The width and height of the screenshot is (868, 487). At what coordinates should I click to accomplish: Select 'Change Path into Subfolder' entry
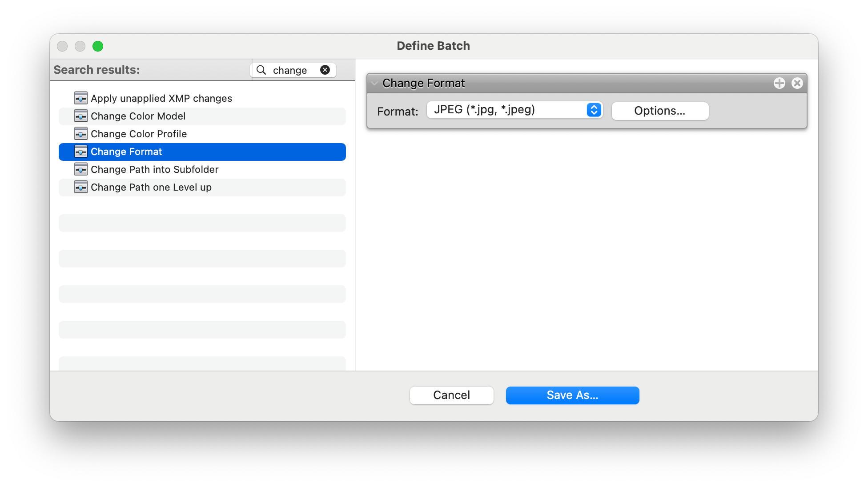tap(202, 169)
